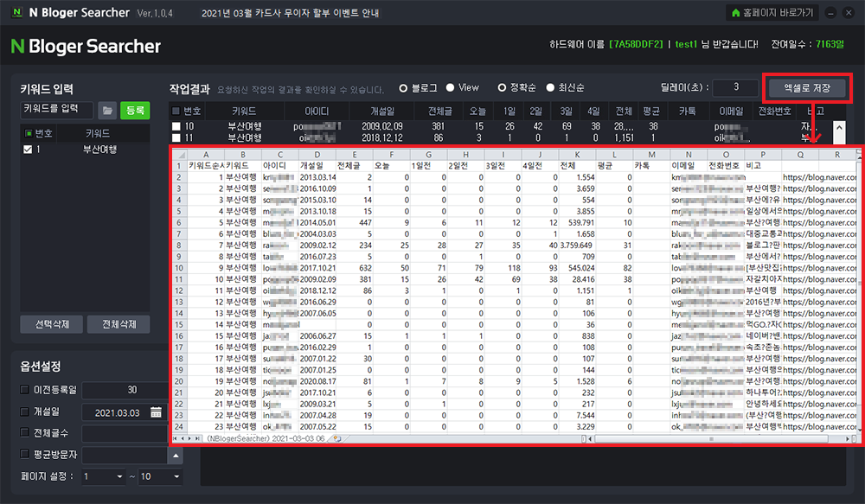
Task: Sort results by 오늘 column header
Action: coord(477,112)
